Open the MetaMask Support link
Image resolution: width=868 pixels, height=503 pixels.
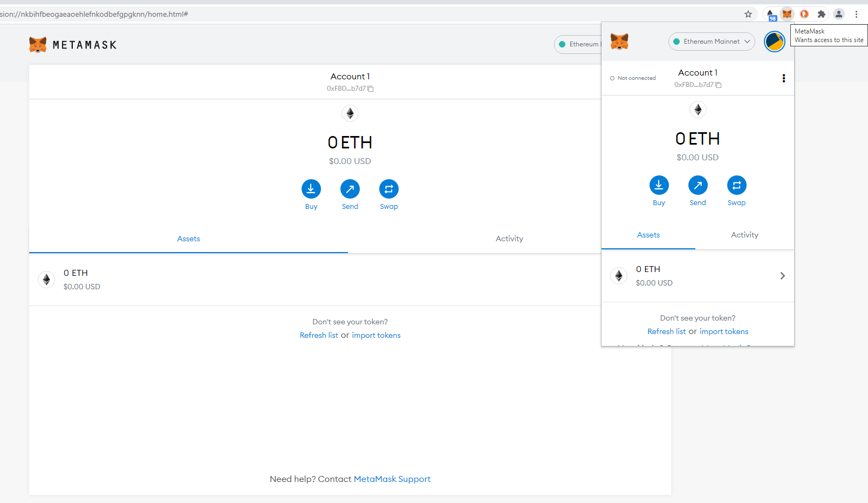pyautogui.click(x=392, y=479)
